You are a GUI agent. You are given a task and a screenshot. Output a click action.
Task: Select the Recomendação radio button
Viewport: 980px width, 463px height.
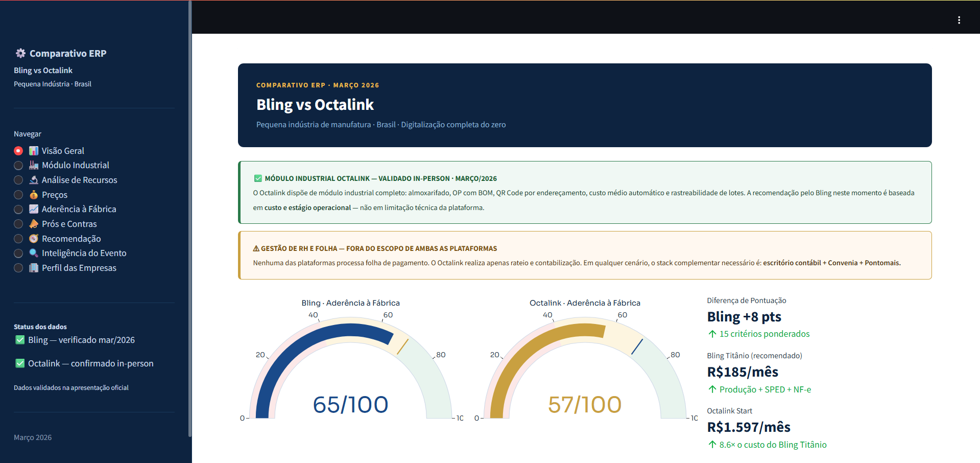pos(18,239)
